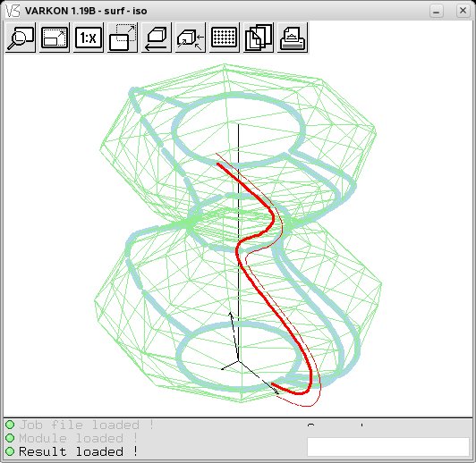Return to previous view using box-arrow icon
476x463 pixels.
157,38
